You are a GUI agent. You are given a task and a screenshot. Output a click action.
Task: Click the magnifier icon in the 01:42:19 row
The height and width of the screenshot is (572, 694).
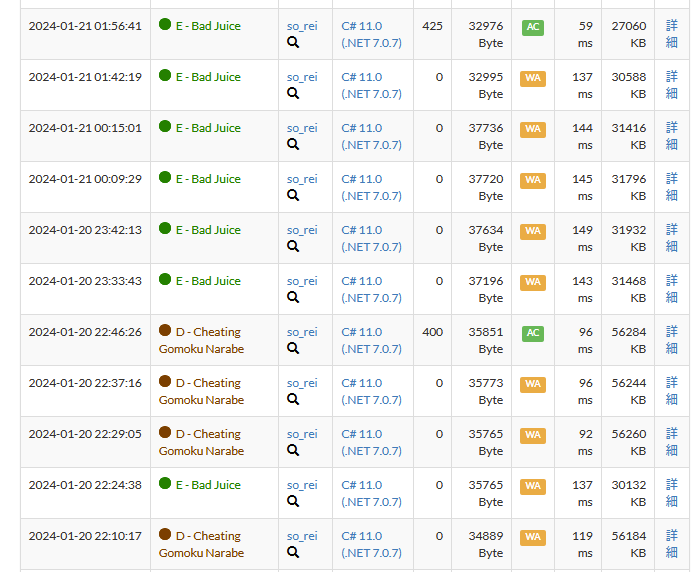pos(293,93)
